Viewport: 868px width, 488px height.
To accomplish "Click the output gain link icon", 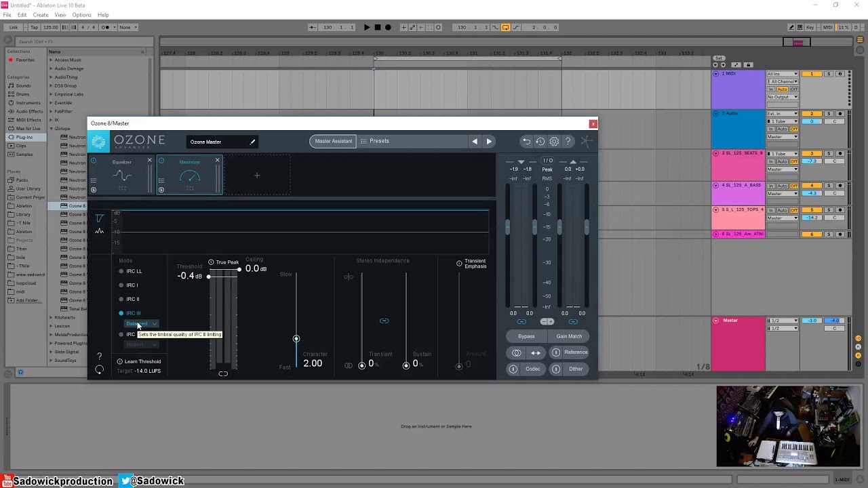I will [x=573, y=321].
